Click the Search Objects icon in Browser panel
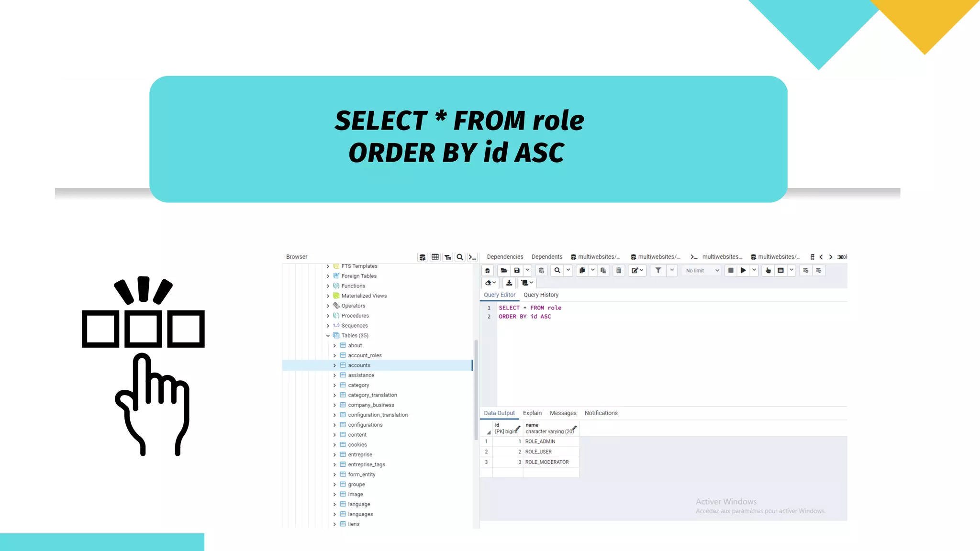This screenshot has height=551, width=980. coord(460,257)
